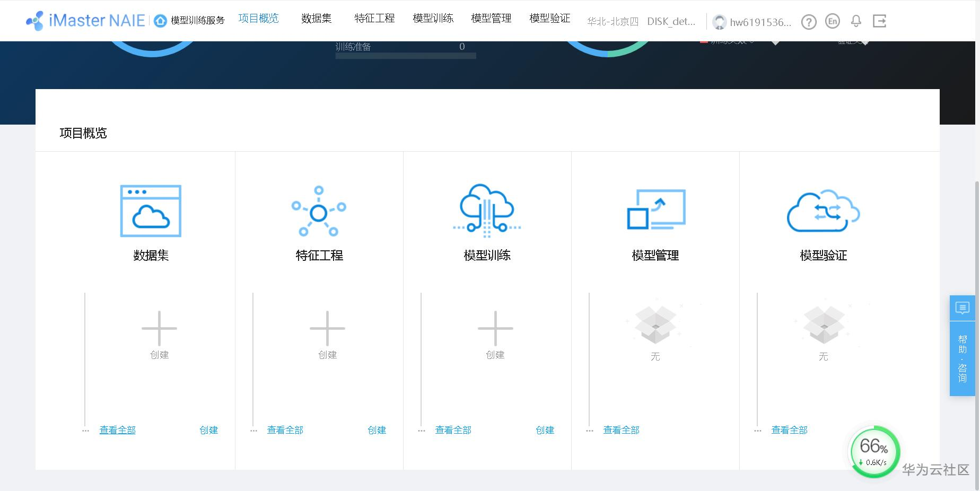Click the 模型训练 card title
Image resolution: width=980 pixels, height=491 pixels.
487,256
